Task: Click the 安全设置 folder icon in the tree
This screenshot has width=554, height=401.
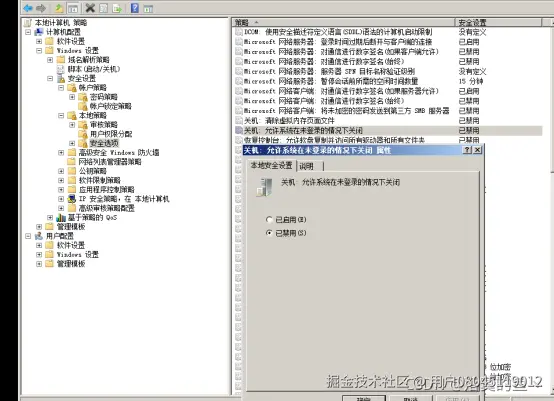Action: tap(61, 78)
